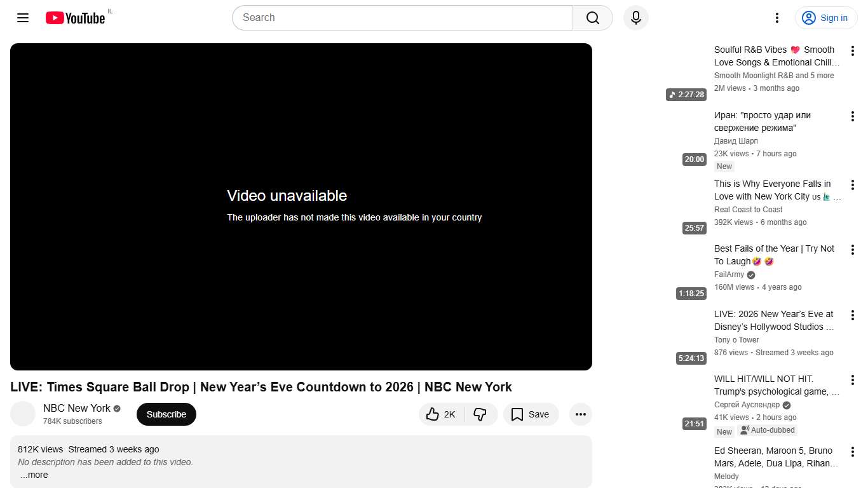Open the hamburger navigation menu
This screenshot has height=488, width=868.
(23, 18)
